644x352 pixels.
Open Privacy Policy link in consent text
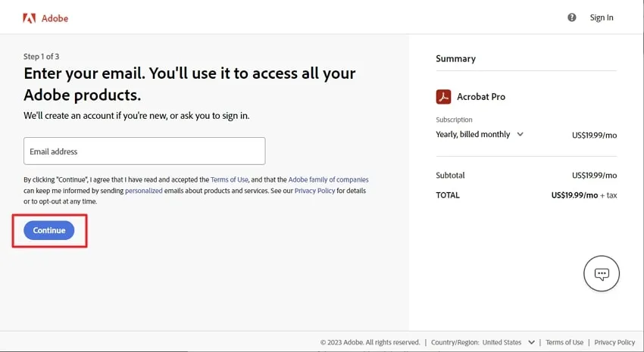click(x=314, y=191)
